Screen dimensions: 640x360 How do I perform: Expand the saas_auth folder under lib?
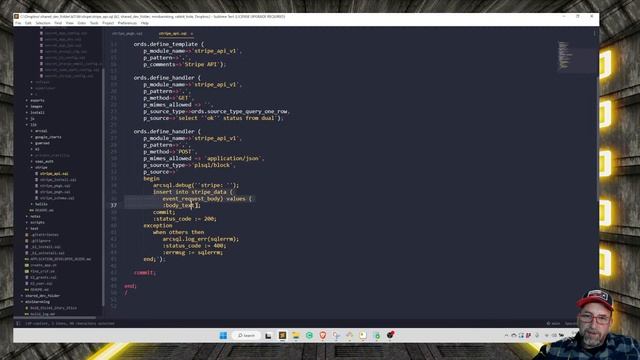(44, 162)
